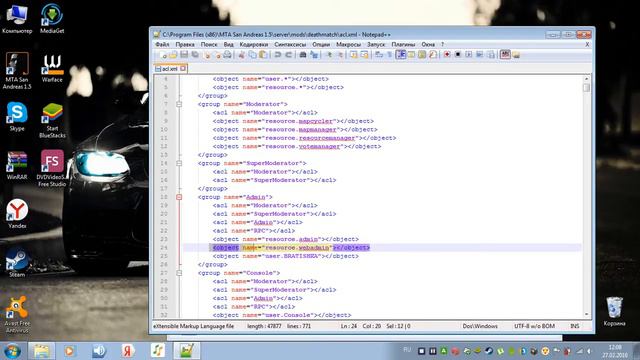The image size is (640, 360).
Task: Click the 'UTF-8 w/o BOM' encoding status field
Action: tap(534, 326)
